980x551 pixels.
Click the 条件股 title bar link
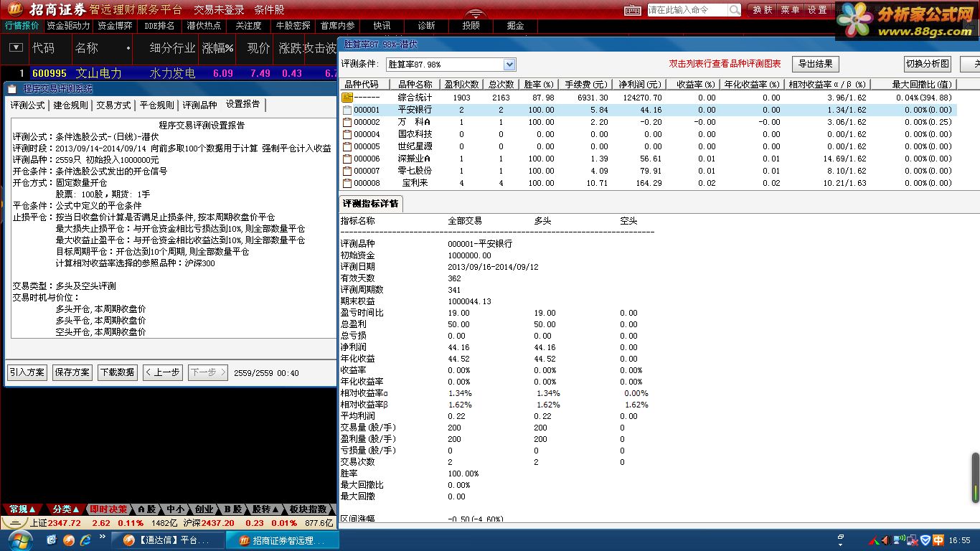click(269, 10)
